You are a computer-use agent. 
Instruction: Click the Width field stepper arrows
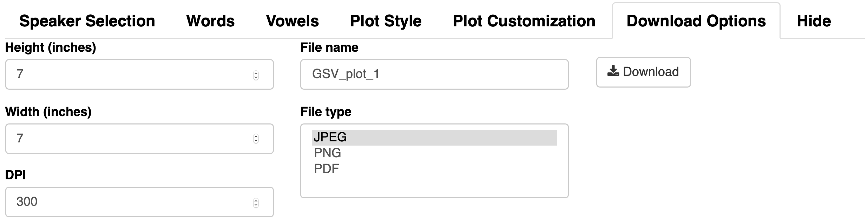pos(256,139)
